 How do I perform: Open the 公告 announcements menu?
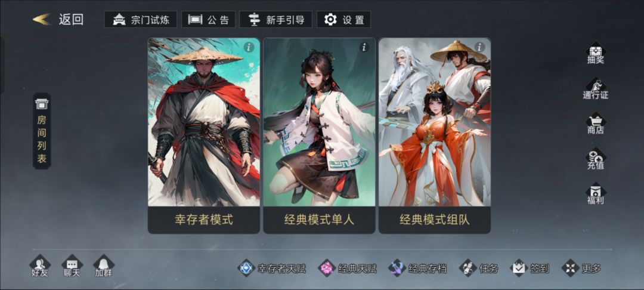click(x=208, y=19)
